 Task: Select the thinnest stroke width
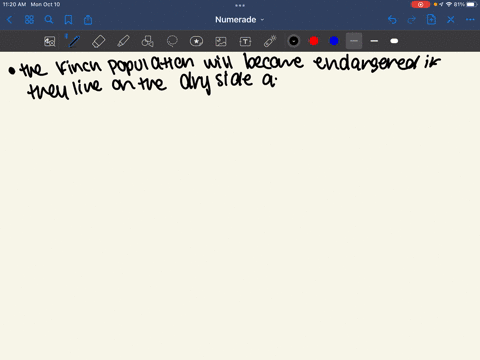(x=354, y=41)
